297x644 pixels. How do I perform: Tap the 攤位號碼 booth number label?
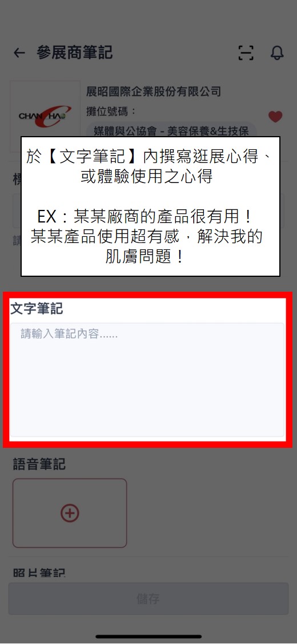[x=111, y=111]
